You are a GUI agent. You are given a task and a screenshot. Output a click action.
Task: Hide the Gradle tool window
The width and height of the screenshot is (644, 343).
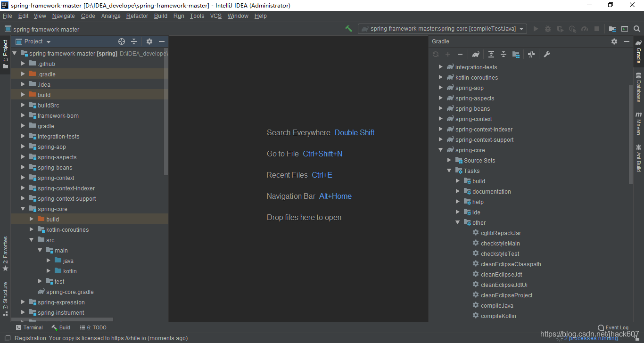(627, 41)
